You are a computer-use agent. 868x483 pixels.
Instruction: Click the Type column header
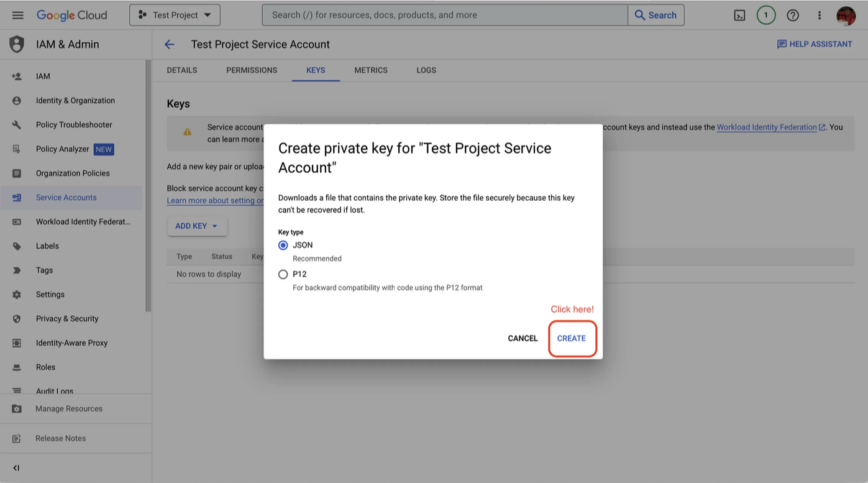[x=185, y=257]
